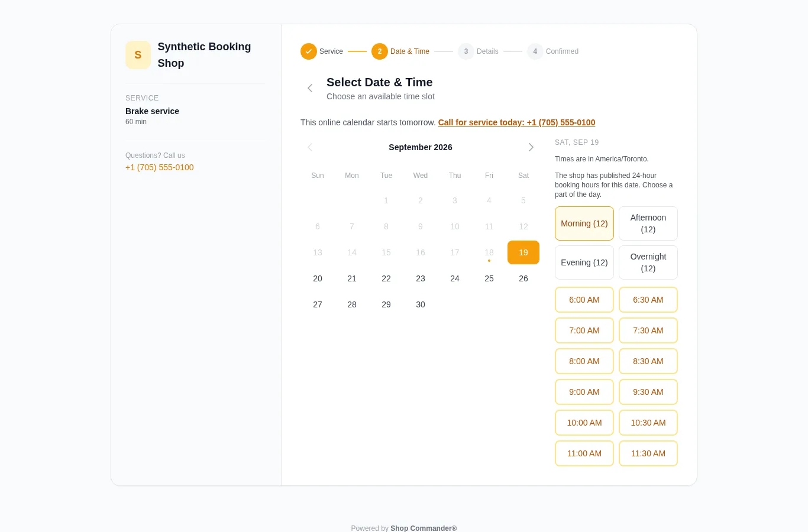Select the 9:00 AM slot
The width and height of the screenshot is (808, 532).
(x=584, y=392)
